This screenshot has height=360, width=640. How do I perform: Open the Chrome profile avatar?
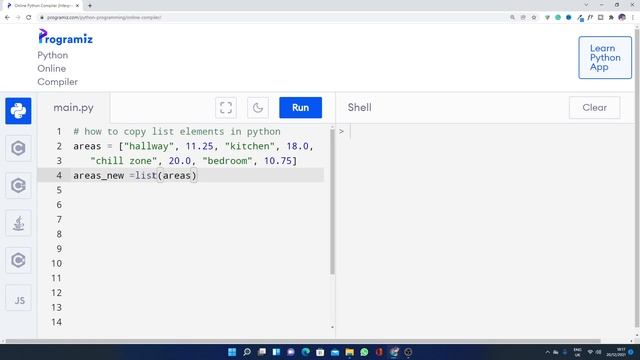[x=622, y=18]
